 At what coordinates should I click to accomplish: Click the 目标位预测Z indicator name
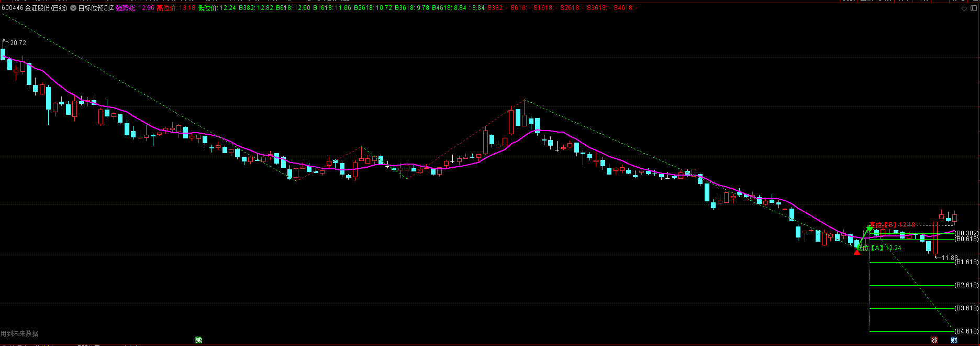pos(96,8)
